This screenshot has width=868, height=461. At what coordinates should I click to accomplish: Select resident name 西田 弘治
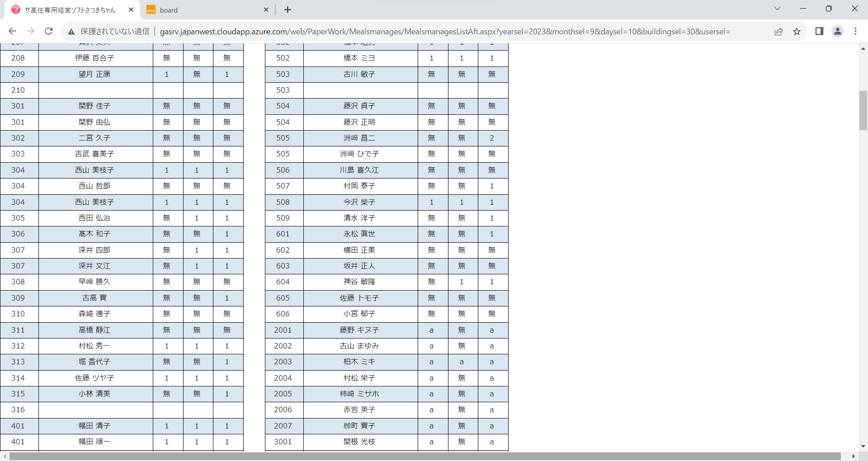click(x=94, y=218)
